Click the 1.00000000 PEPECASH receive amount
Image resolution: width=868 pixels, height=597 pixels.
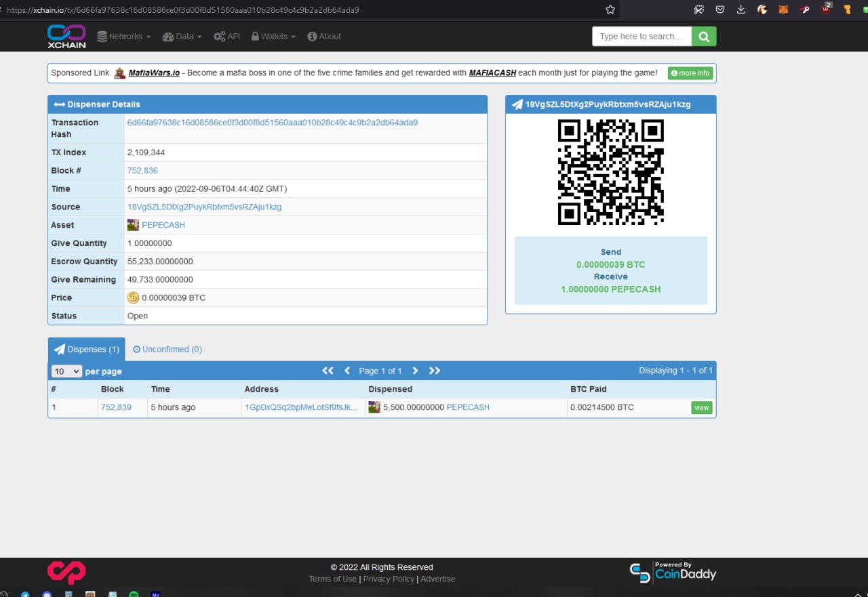coord(610,289)
